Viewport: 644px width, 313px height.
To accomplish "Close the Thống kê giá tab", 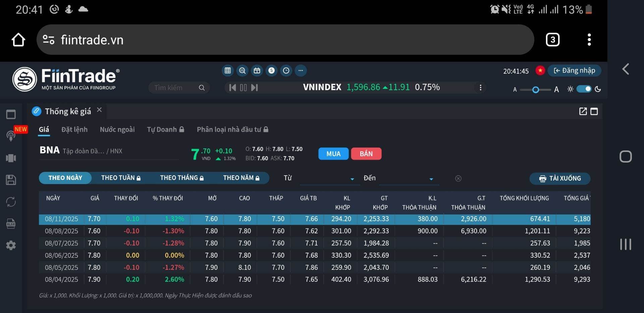I will coord(99,110).
